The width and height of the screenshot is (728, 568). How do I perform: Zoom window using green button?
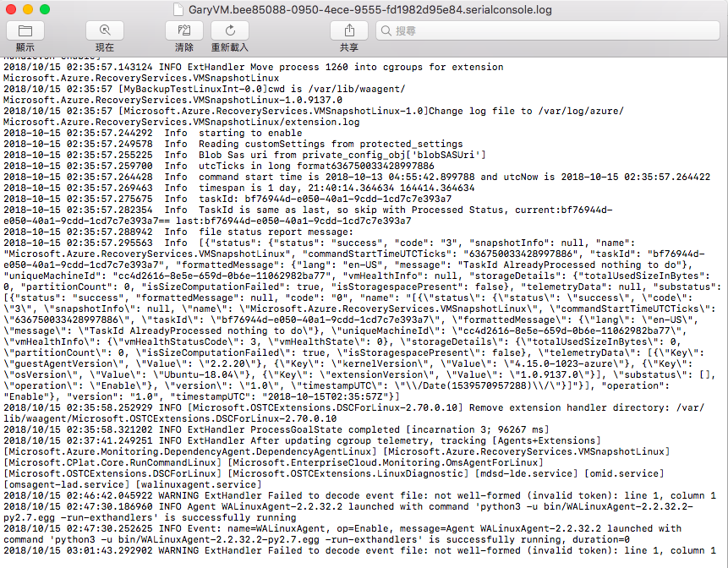[45, 9]
